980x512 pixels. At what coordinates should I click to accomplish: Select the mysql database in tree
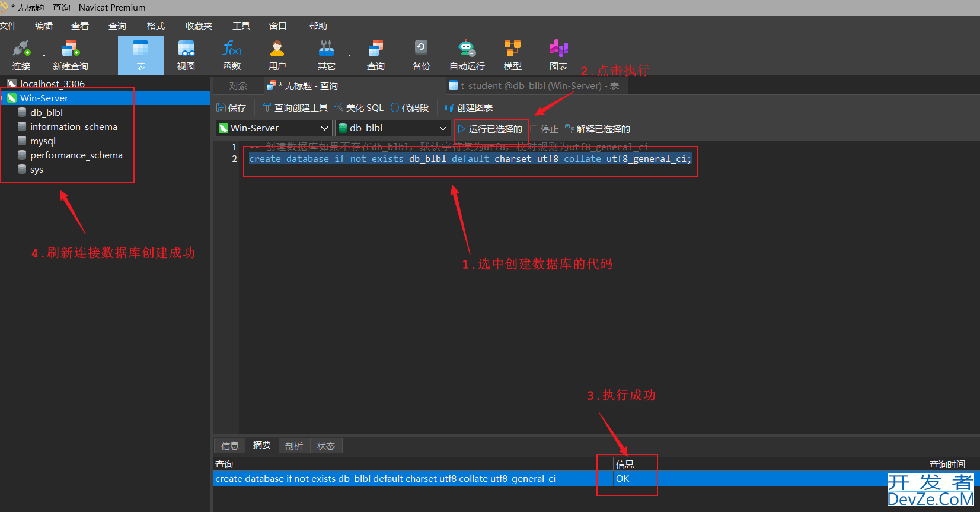pyautogui.click(x=43, y=141)
